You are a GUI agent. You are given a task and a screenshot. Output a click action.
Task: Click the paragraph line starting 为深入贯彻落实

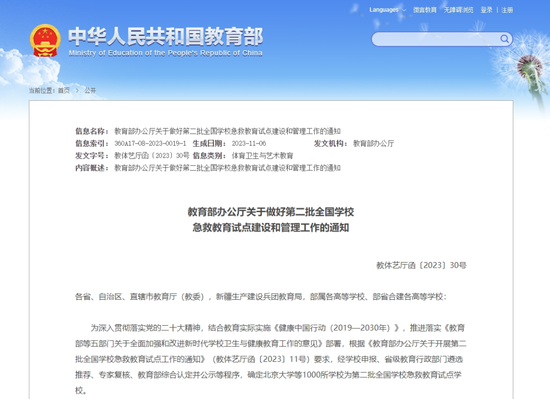click(x=277, y=328)
